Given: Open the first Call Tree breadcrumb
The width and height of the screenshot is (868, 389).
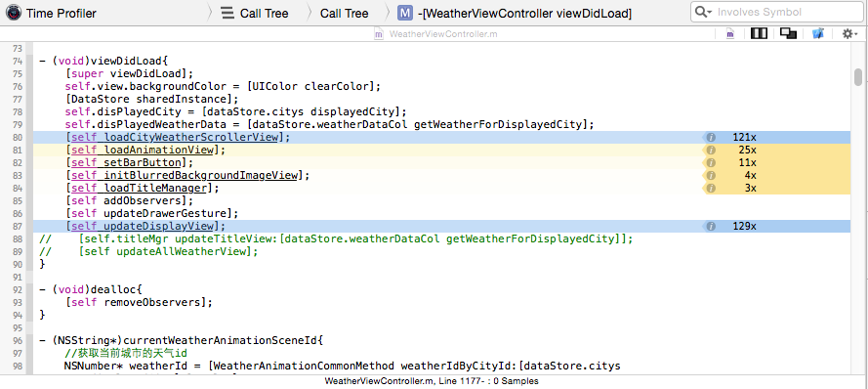Looking at the screenshot, I should tap(264, 13).
